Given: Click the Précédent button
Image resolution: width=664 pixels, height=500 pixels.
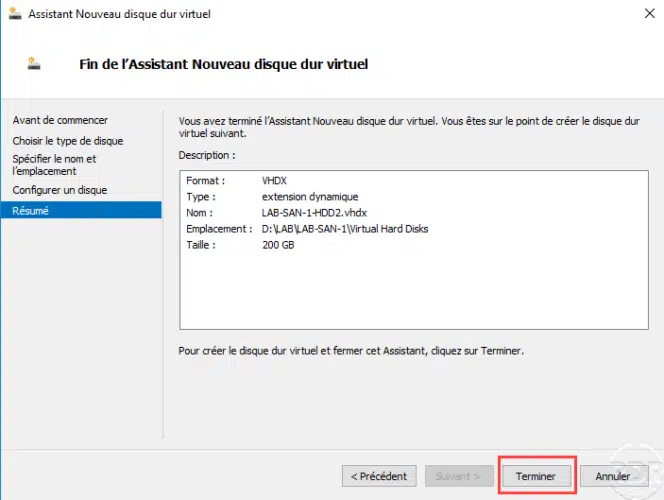Looking at the screenshot, I should pyautogui.click(x=379, y=476).
